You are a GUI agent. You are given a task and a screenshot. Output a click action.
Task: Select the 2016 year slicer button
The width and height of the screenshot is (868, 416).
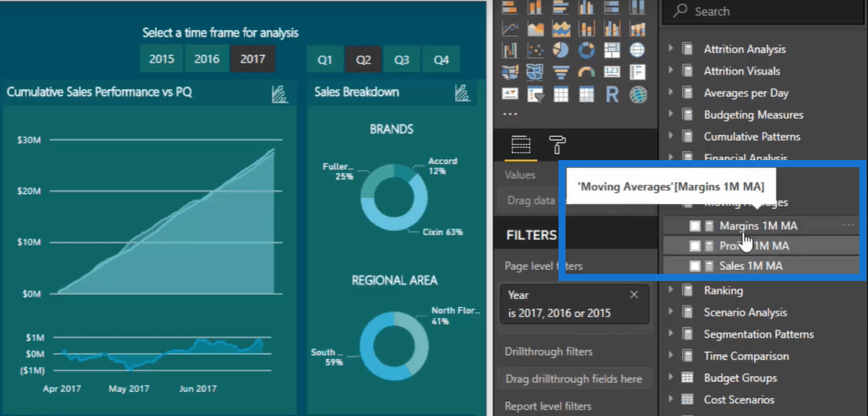coord(207,59)
